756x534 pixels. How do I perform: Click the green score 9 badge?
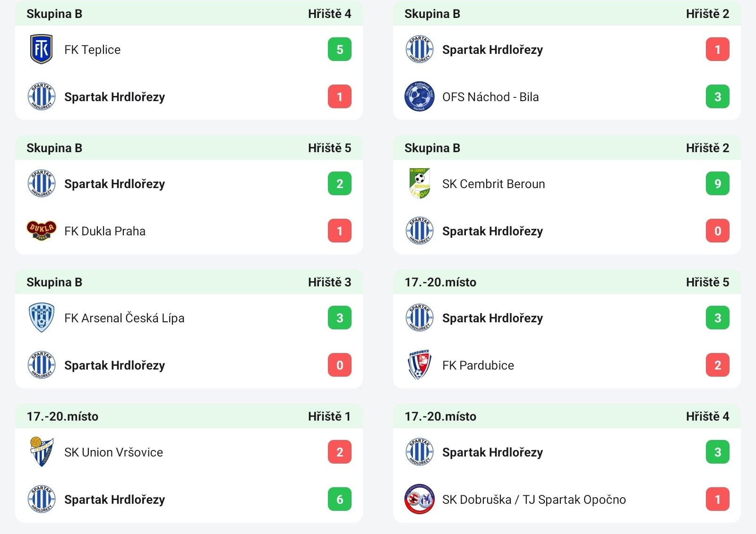(718, 183)
